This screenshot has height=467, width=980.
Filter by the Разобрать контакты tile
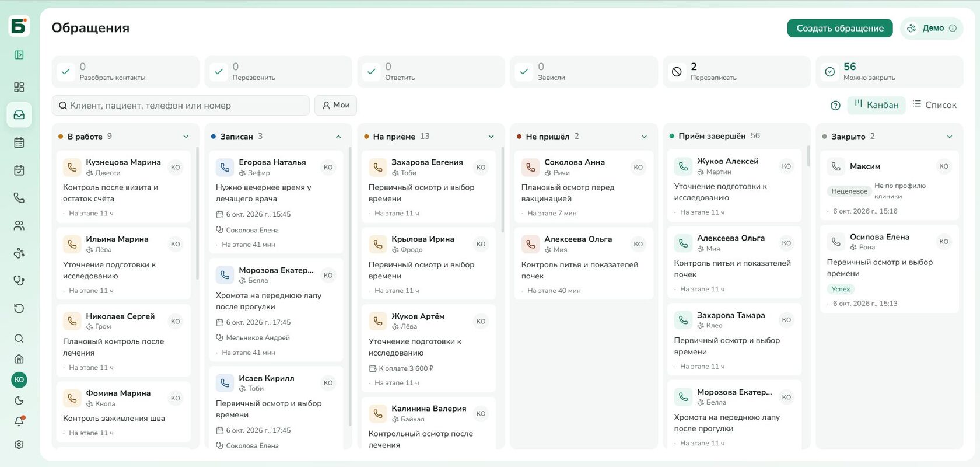point(125,72)
